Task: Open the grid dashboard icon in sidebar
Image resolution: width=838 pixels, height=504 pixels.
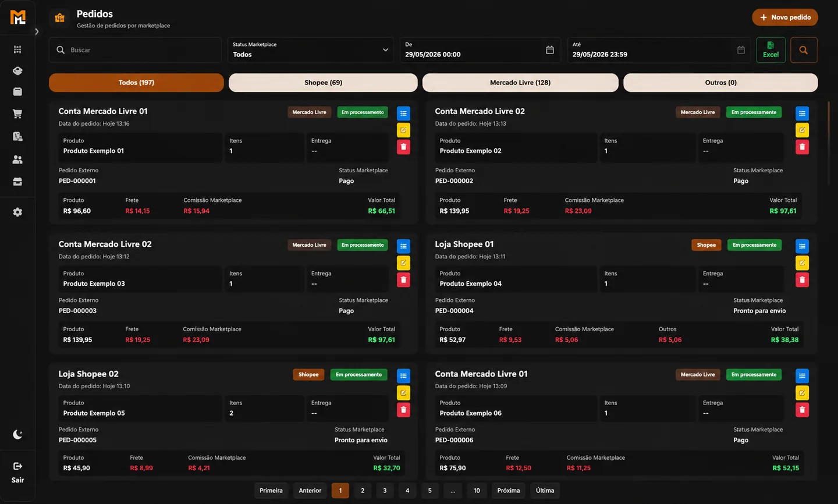Action: [x=17, y=49]
